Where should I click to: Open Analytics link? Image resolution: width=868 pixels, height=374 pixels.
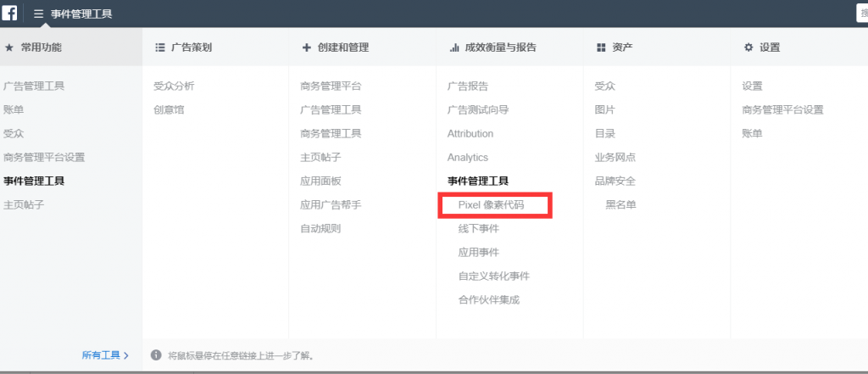tap(468, 158)
